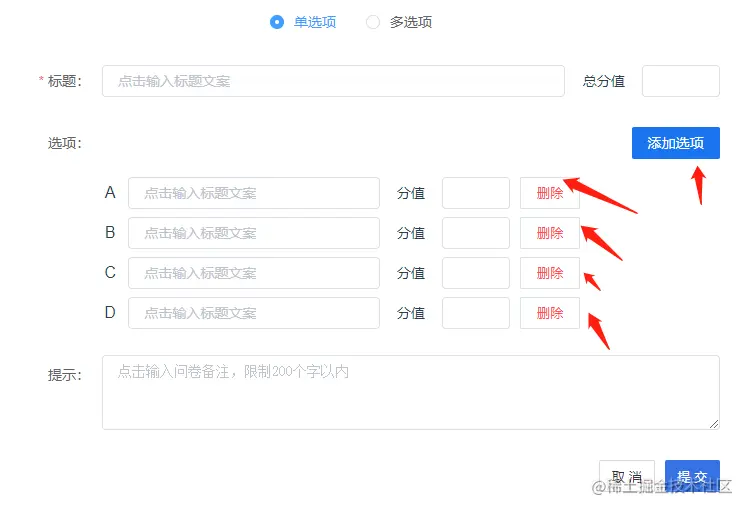Viewport: 748px width, 511px height.
Task: Click the 单选项 label text
Action: point(315,22)
